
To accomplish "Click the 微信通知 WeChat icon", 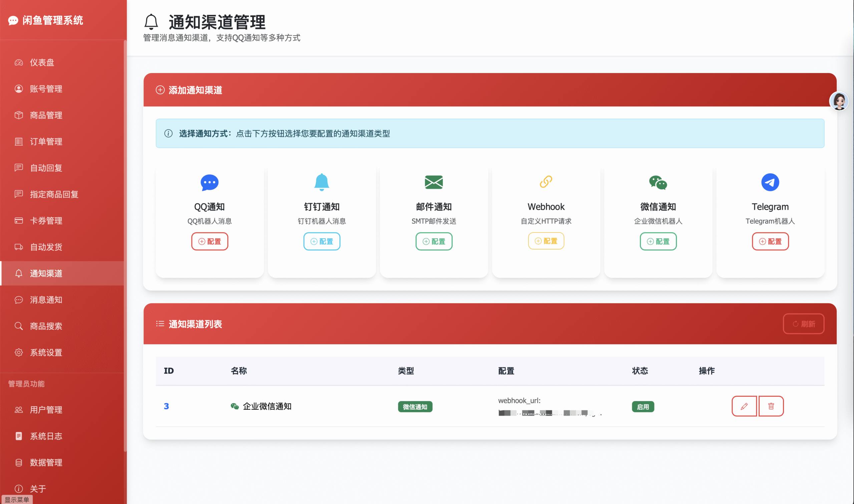I will pos(658,182).
